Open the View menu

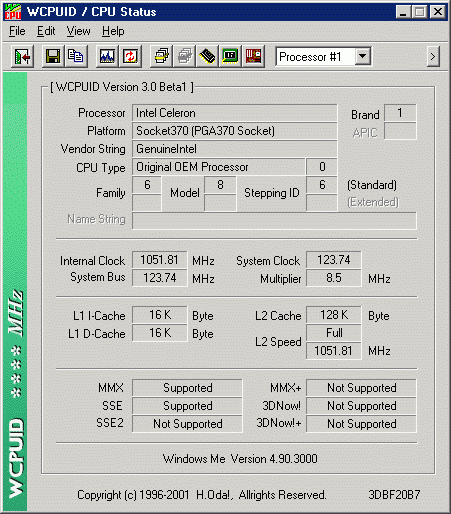click(x=78, y=31)
